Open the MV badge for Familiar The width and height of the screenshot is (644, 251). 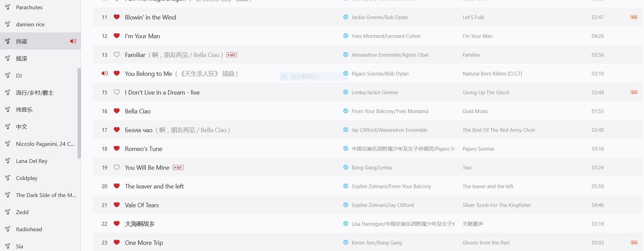point(232,55)
